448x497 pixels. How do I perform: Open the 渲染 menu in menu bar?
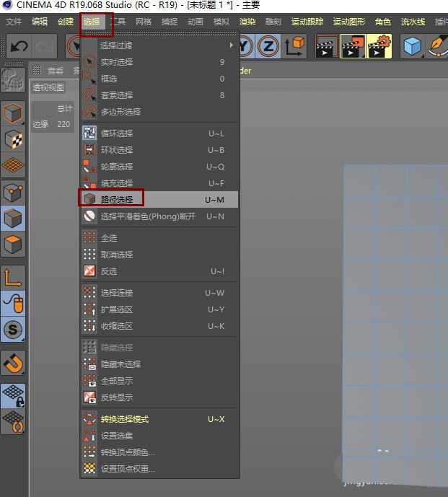tap(247, 22)
